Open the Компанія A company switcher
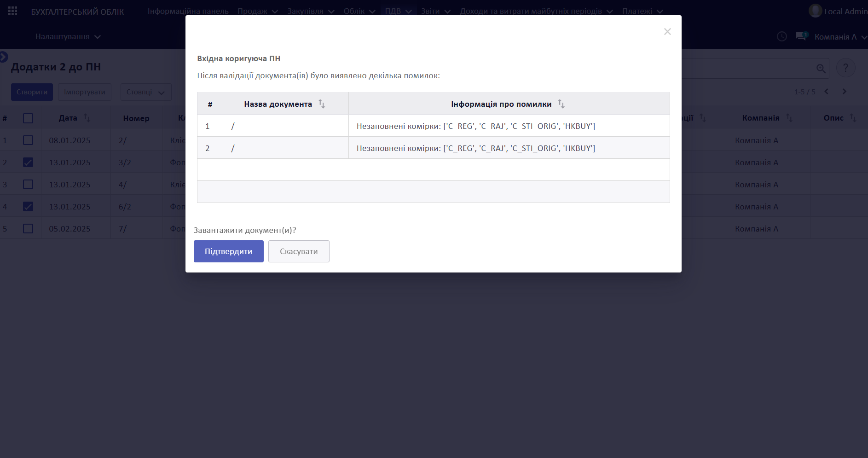Image resolution: width=868 pixels, height=458 pixels. (840, 37)
